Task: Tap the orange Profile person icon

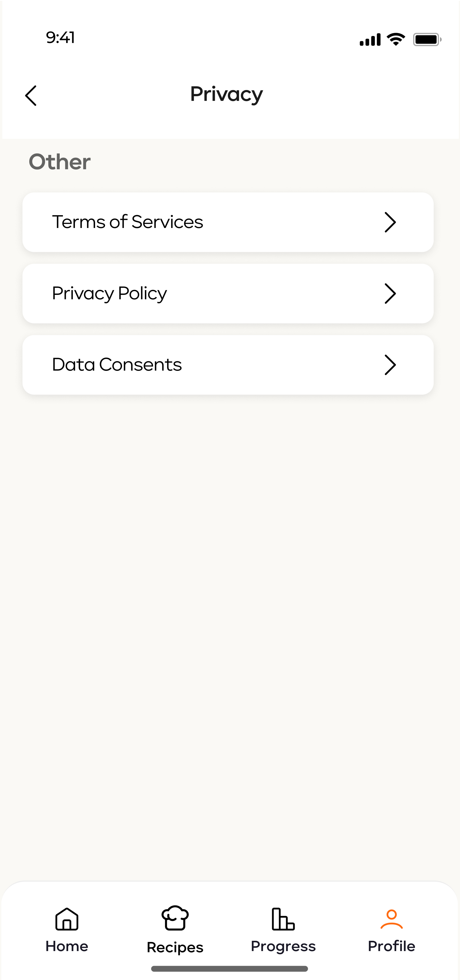Action: (x=392, y=919)
